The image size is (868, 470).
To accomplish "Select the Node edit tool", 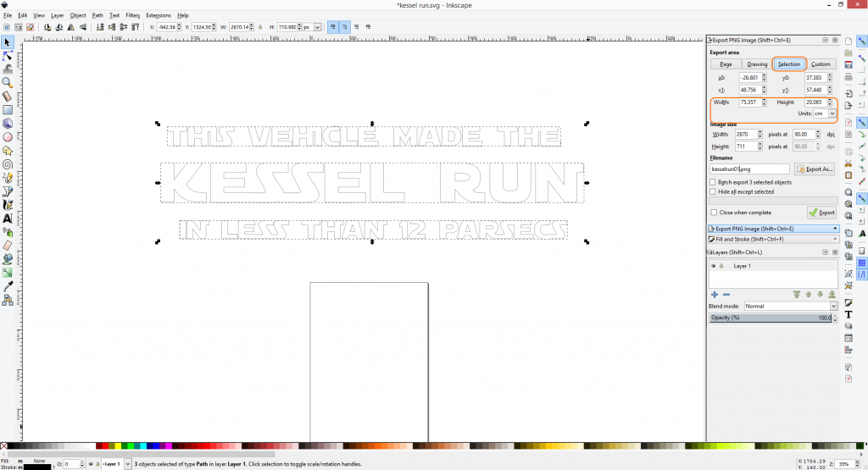I will point(8,56).
